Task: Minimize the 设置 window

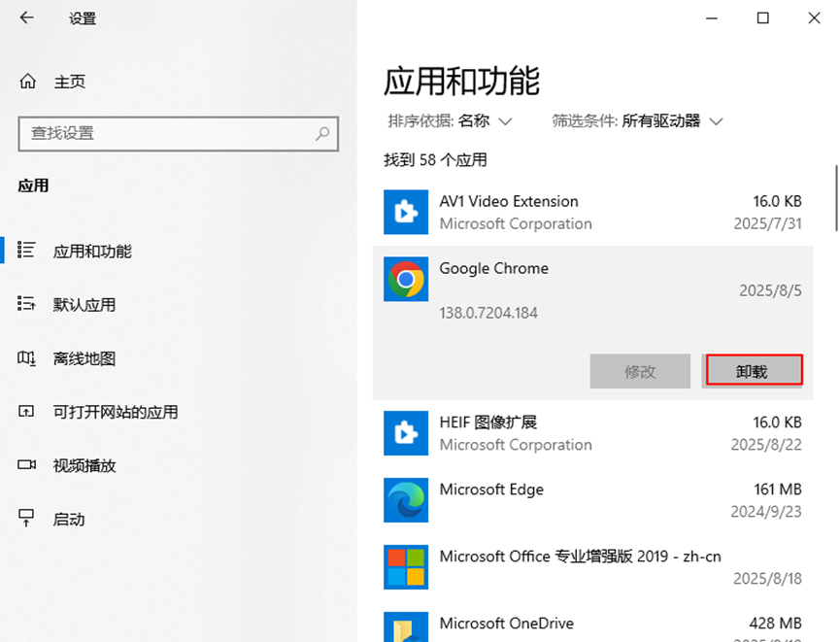Action: (x=712, y=18)
